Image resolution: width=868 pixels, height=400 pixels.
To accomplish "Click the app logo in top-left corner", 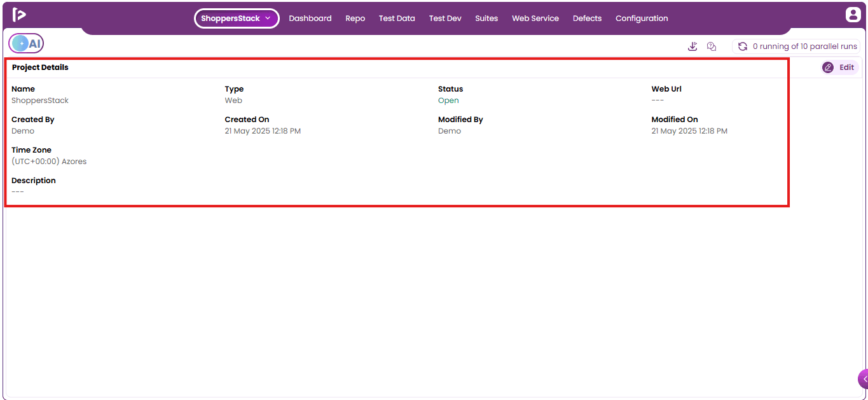I will coord(19,15).
